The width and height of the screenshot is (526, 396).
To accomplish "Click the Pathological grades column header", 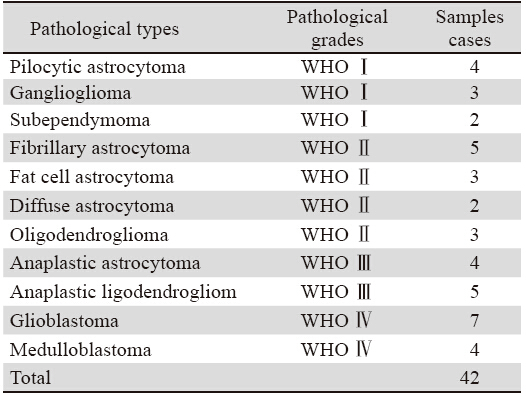I will point(337,28).
